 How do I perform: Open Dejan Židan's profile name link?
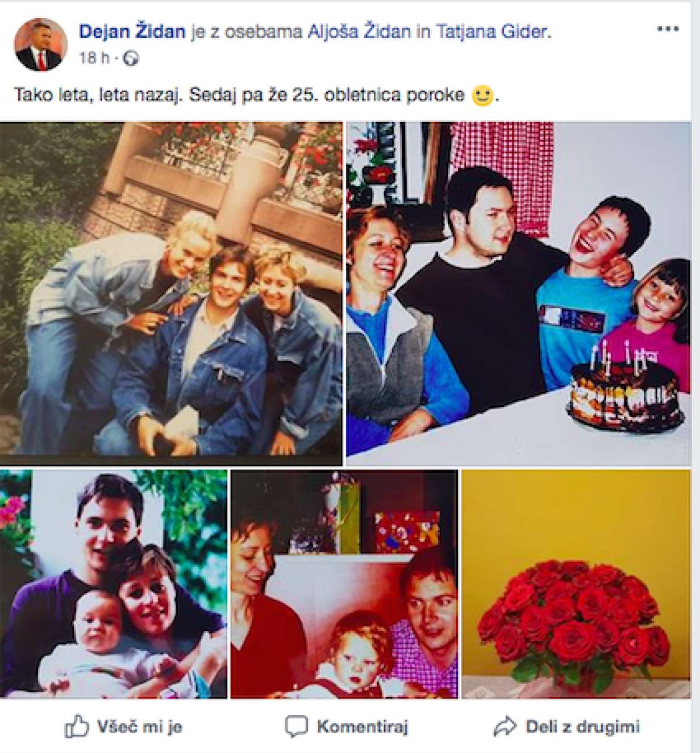[x=132, y=32]
